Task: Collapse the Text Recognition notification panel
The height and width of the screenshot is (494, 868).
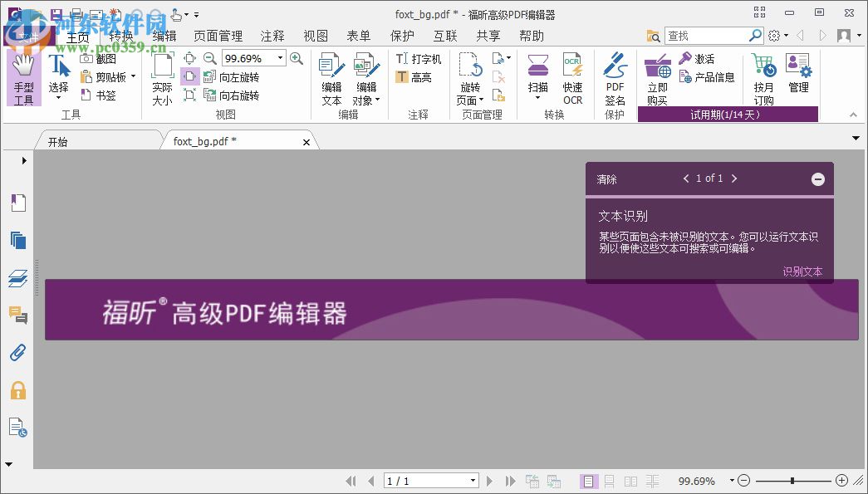Action: (x=817, y=179)
